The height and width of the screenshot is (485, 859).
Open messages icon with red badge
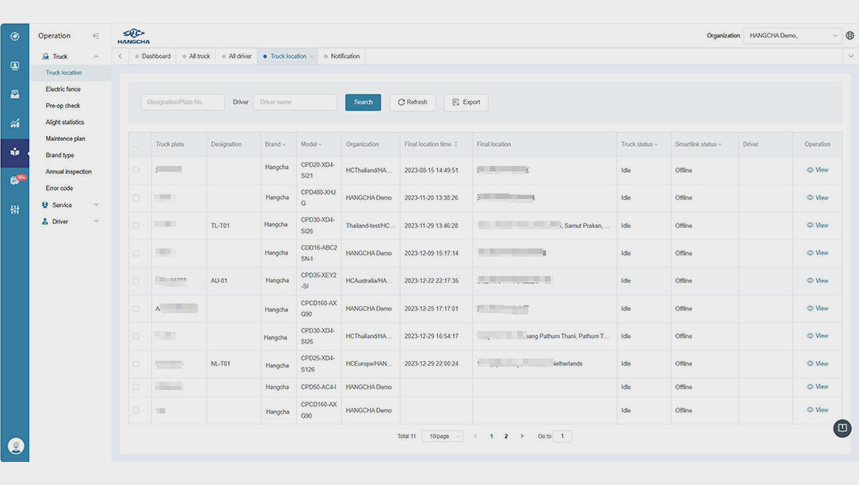[16, 180]
